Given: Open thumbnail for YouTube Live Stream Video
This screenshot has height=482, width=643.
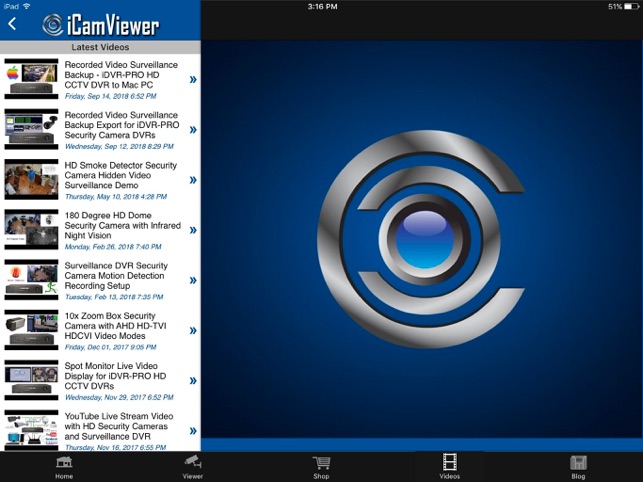Looking at the screenshot, I should tap(31, 430).
